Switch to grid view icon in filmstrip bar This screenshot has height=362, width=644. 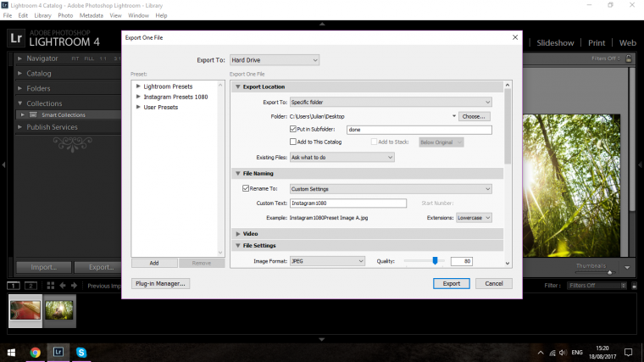51,285
